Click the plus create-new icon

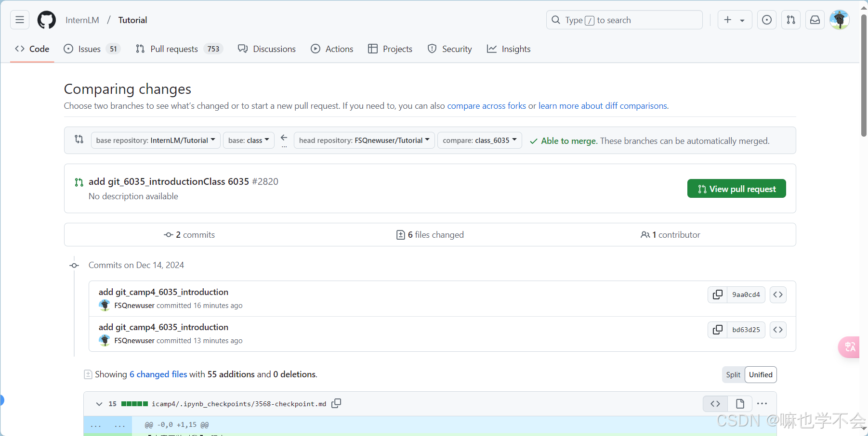pyautogui.click(x=727, y=20)
